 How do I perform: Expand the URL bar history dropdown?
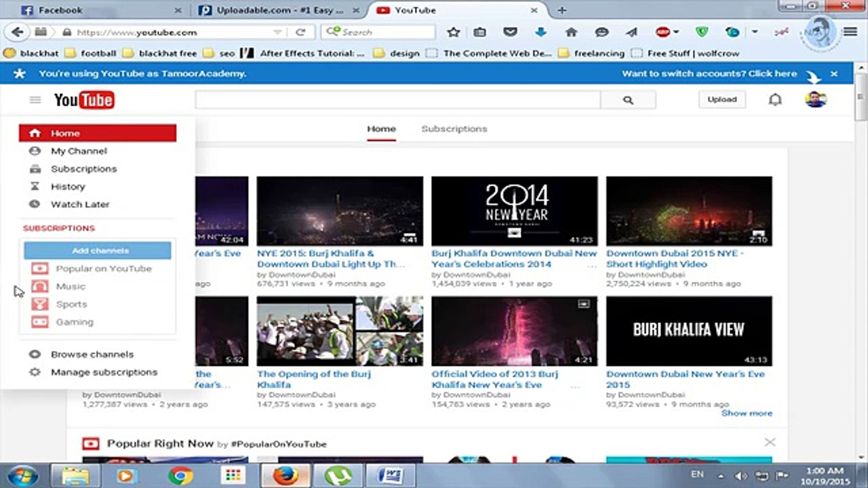(x=277, y=32)
